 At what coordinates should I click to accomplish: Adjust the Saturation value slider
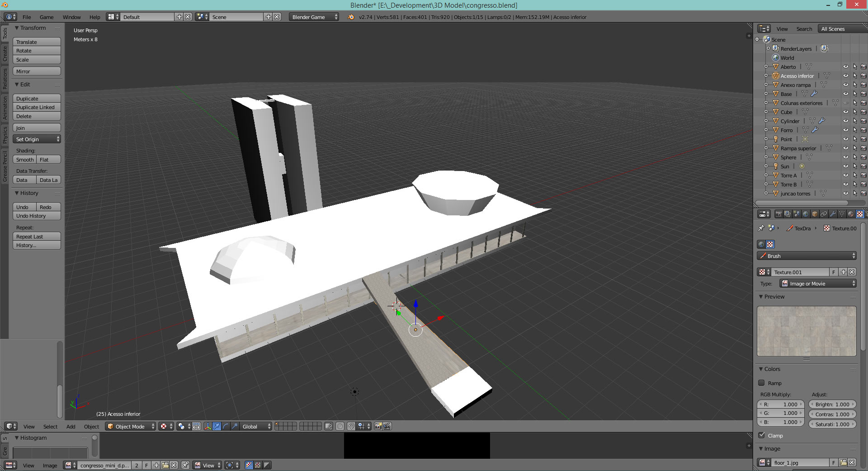click(832, 424)
